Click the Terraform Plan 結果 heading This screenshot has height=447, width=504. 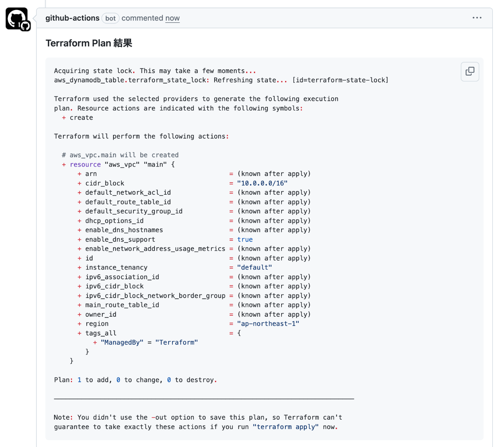pyautogui.click(x=89, y=43)
